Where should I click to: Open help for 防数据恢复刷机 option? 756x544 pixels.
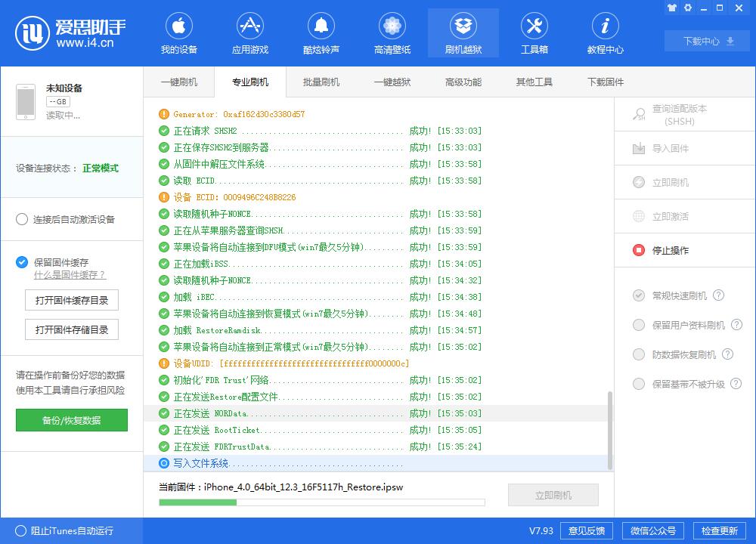[x=727, y=354]
